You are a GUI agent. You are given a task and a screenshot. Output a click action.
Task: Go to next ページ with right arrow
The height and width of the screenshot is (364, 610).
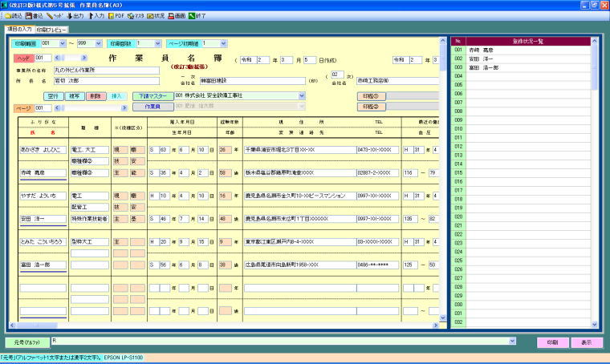coord(124,108)
